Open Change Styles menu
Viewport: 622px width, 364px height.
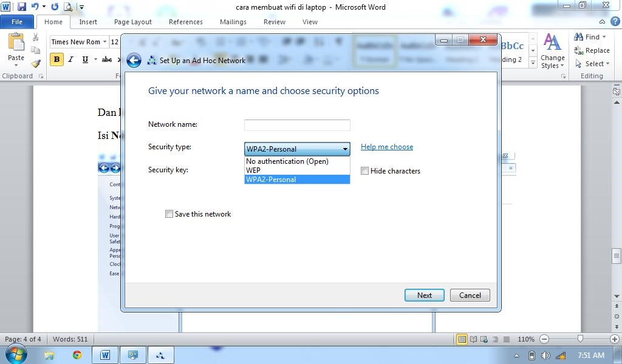(552, 51)
